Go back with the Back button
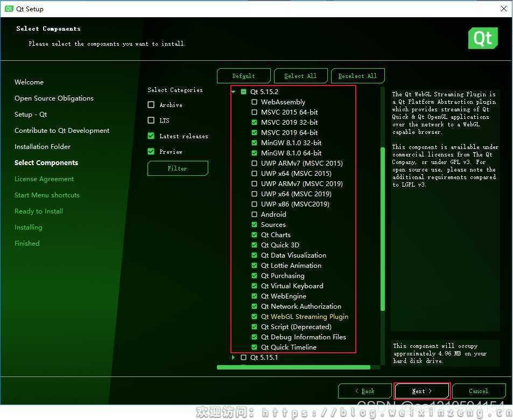 click(x=365, y=391)
